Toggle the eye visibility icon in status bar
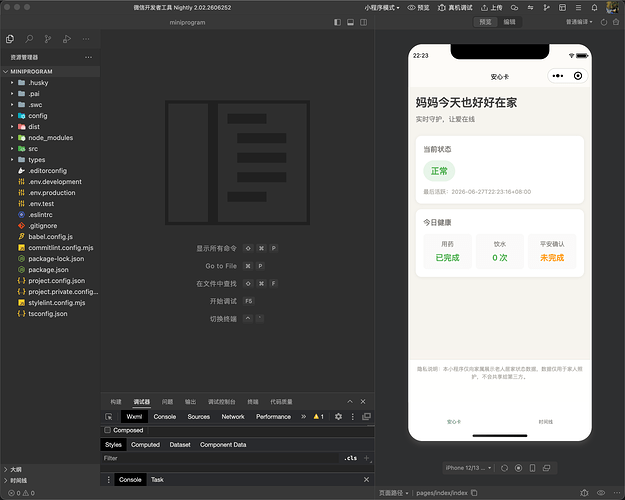This screenshot has height=500, width=625. click(x=601, y=493)
